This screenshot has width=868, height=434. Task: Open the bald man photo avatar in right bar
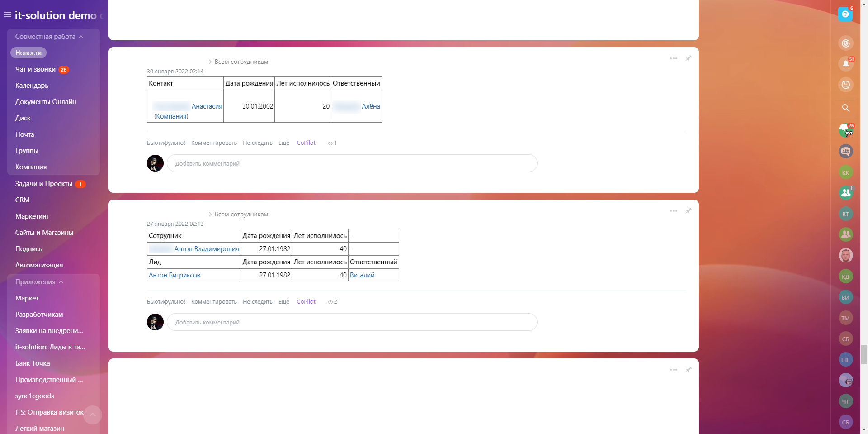coord(846,255)
